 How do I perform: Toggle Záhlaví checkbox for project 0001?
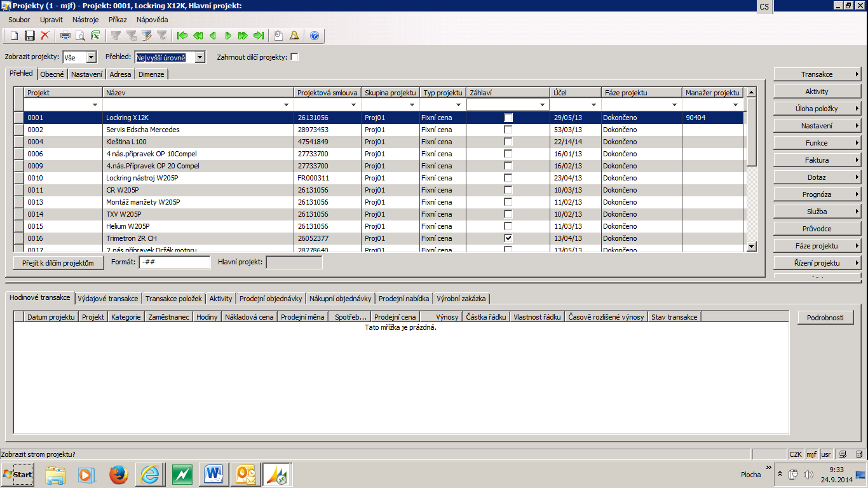(x=508, y=118)
